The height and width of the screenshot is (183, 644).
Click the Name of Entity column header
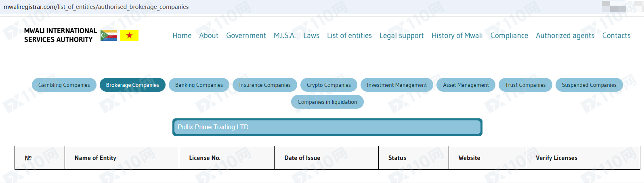coord(122,158)
